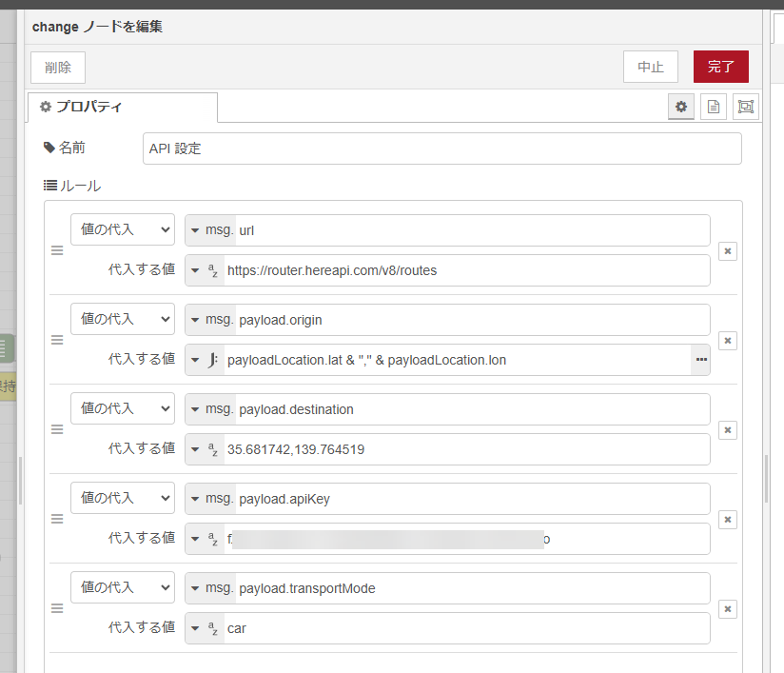The height and width of the screenshot is (673, 784).
Task: Click the 削除 delete button
Action: [58, 67]
